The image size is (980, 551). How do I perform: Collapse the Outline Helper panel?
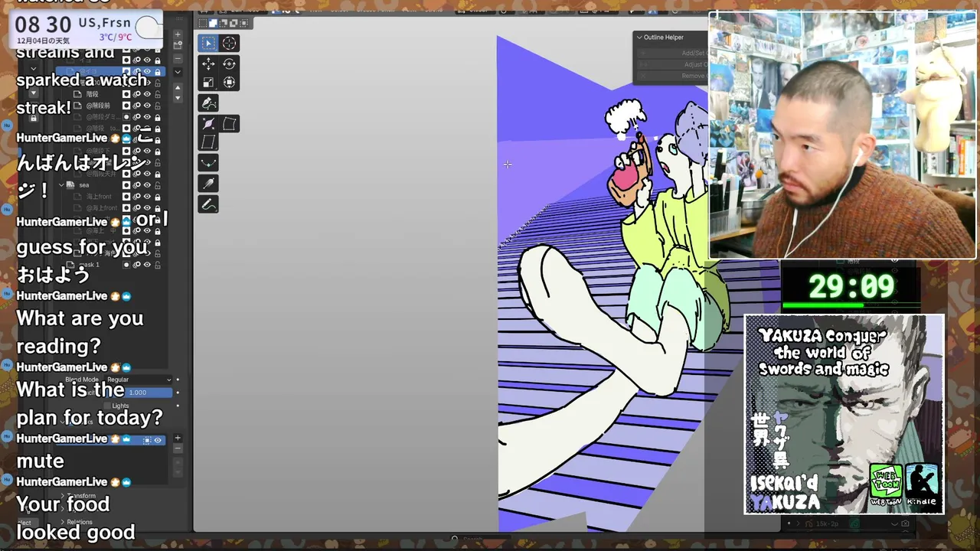pyautogui.click(x=639, y=37)
